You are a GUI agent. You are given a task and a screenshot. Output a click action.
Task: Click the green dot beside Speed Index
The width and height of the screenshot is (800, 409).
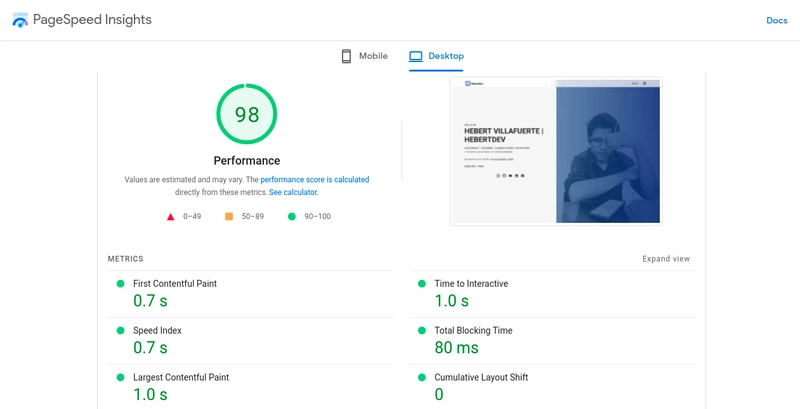pos(120,330)
